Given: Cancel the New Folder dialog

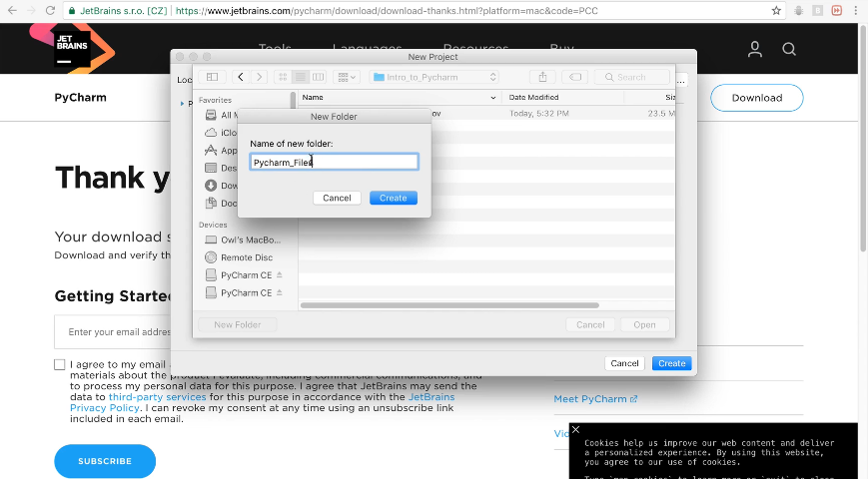Looking at the screenshot, I should coord(337,198).
